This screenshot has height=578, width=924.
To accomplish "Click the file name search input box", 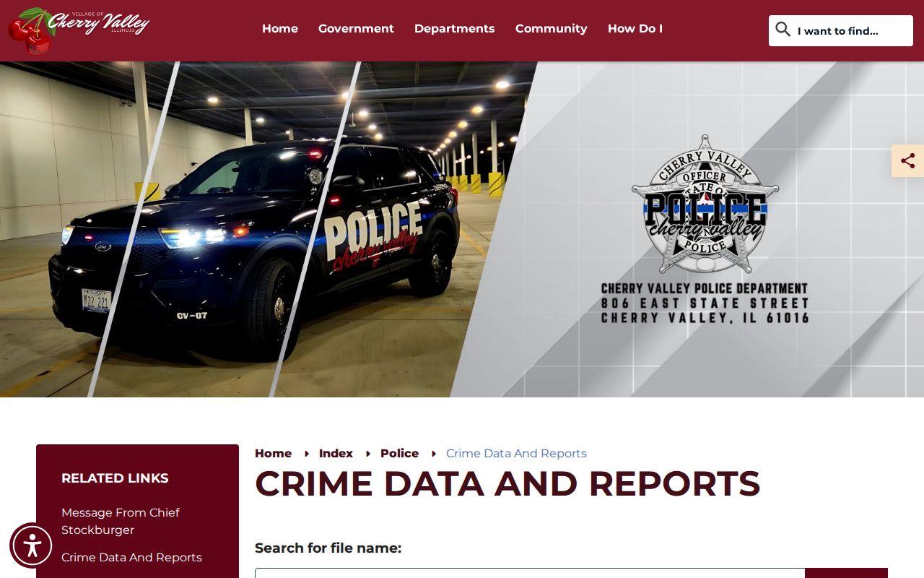I will click(530, 573).
